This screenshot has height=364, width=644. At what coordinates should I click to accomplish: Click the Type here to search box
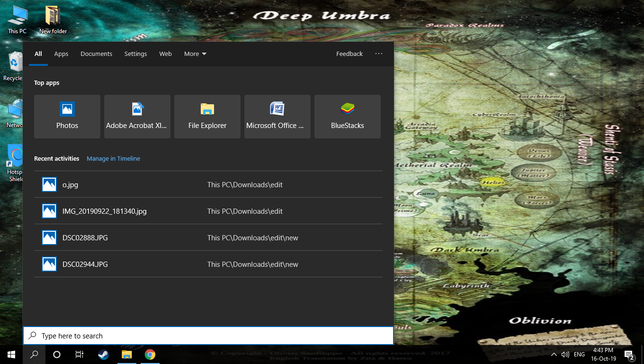pos(208,336)
